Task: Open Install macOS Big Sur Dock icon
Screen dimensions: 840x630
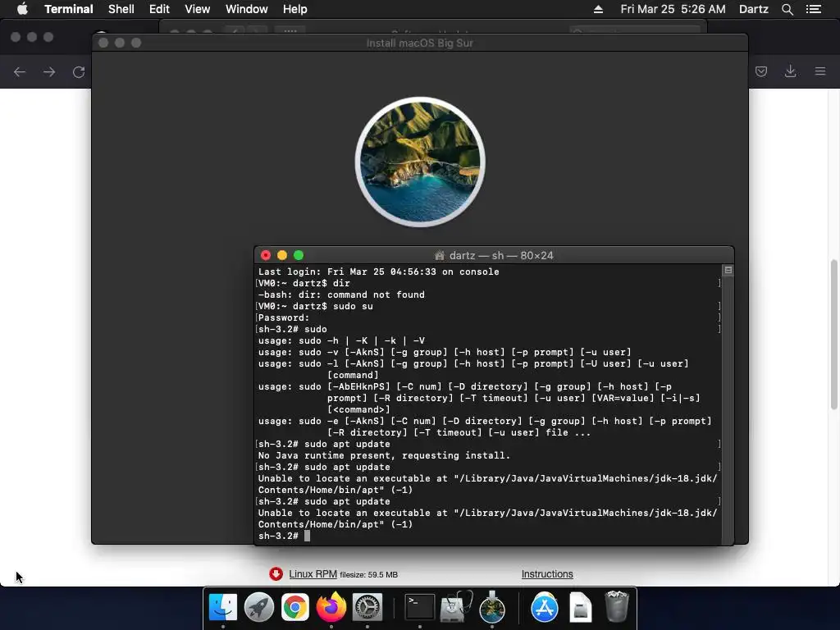Action: tap(492, 606)
